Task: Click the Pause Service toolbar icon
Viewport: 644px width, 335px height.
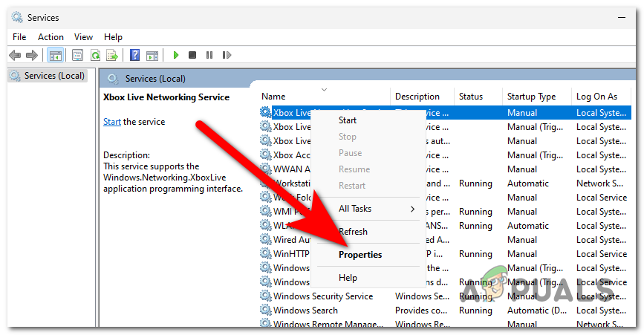Action: tap(209, 55)
